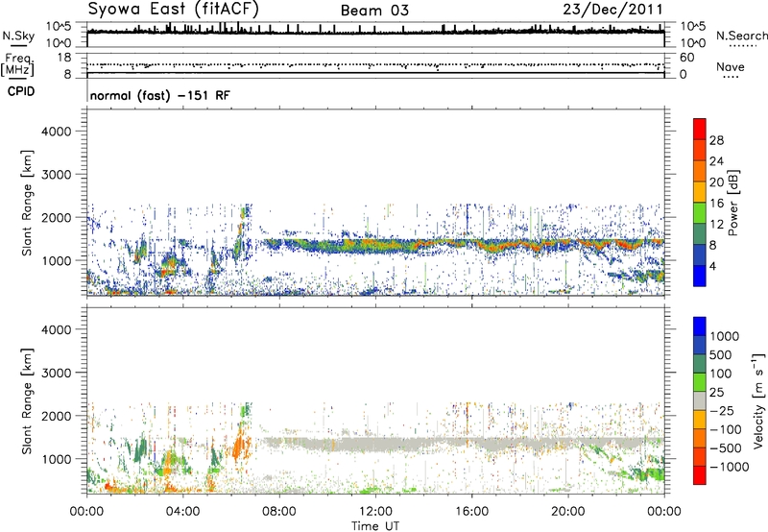Click the '16' tick on the power colorbar
This screenshot has height=532, width=768.
coord(716,204)
